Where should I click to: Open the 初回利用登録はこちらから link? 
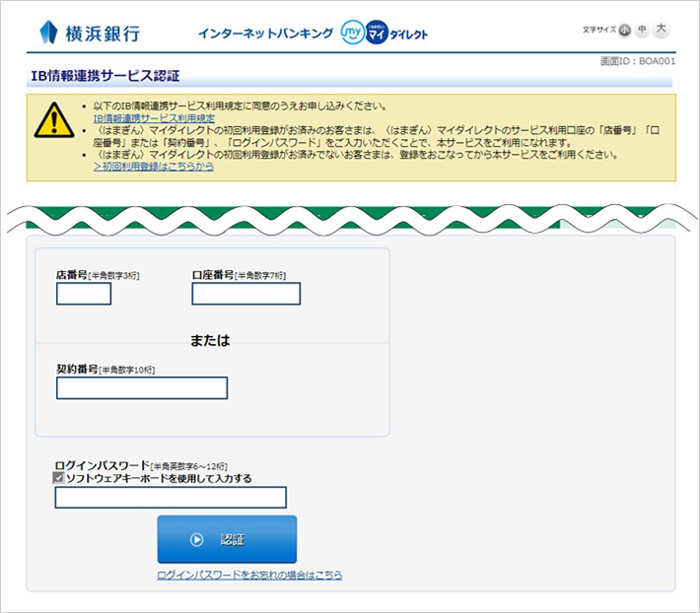point(154,167)
